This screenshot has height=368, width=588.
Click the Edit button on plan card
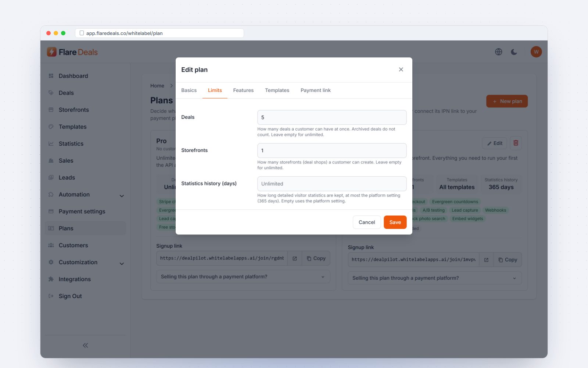[494, 143]
